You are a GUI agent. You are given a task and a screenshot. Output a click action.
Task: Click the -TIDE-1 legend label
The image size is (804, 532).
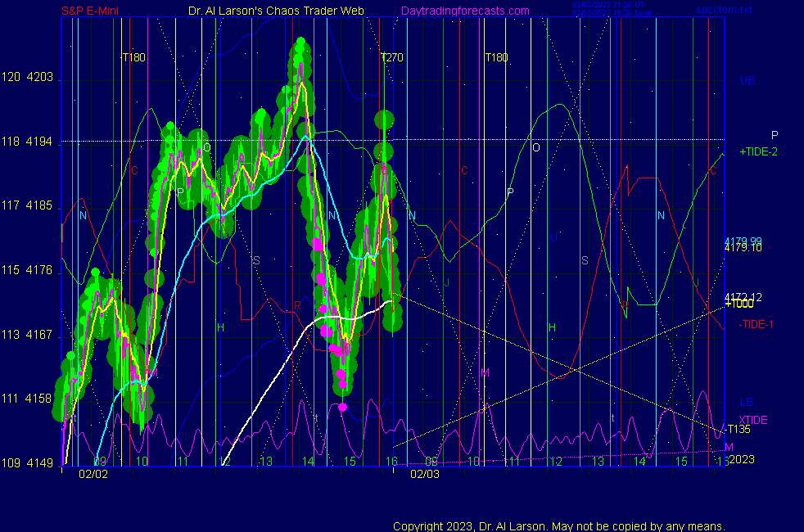coord(756,324)
